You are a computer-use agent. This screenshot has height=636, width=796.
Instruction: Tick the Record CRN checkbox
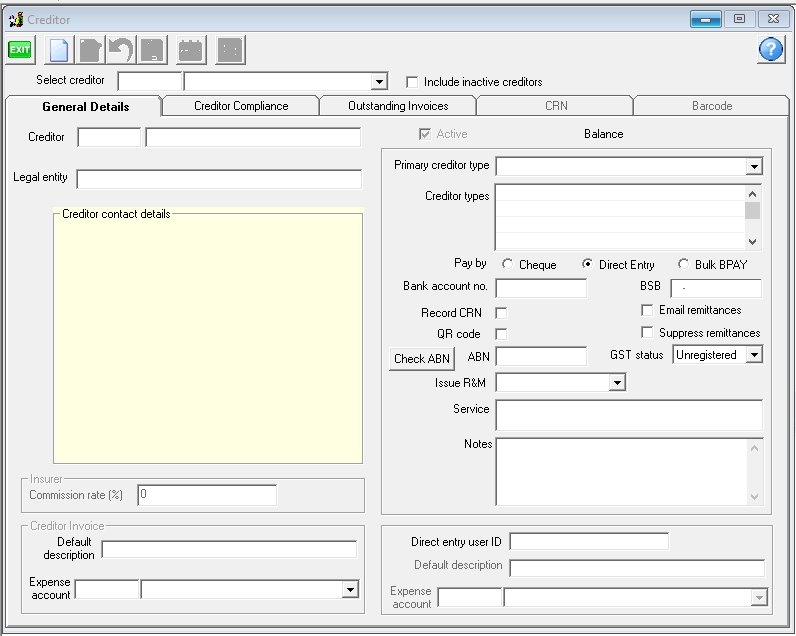[501, 313]
